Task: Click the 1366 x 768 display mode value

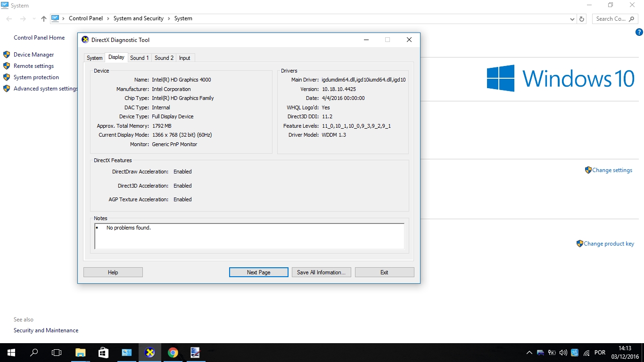Action: pyautogui.click(x=182, y=135)
